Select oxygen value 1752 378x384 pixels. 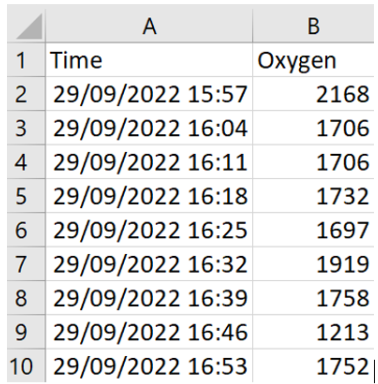313,366
